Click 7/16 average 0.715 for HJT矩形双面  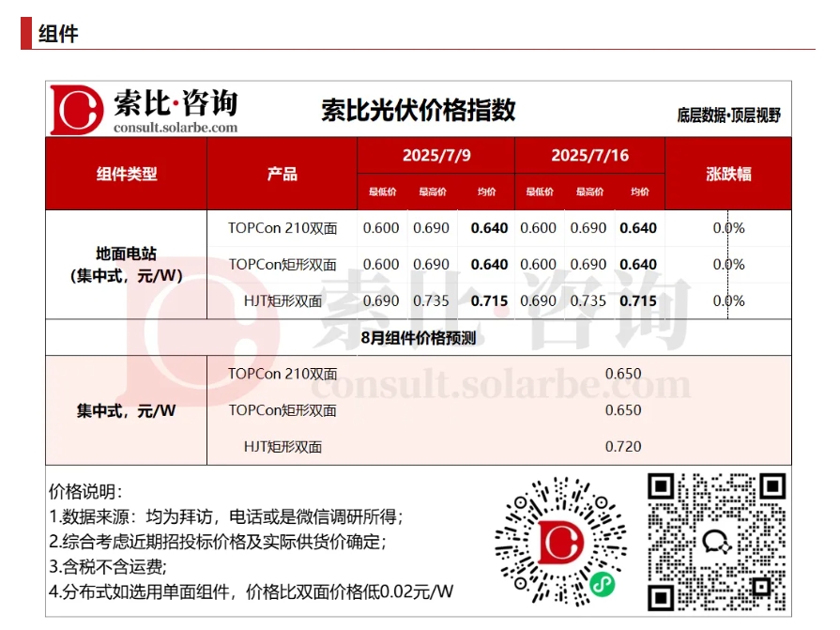pyautogui.click(x=638, y=301)
